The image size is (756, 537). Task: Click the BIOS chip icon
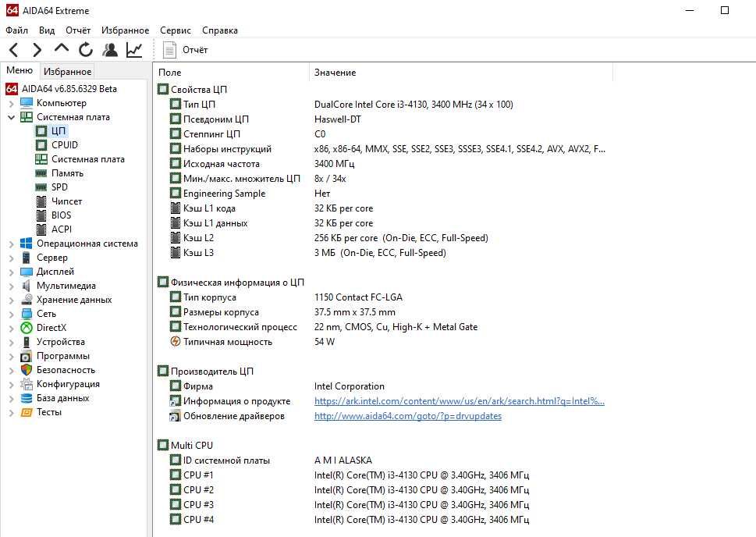pyautogui.click(x=41, y=215)
